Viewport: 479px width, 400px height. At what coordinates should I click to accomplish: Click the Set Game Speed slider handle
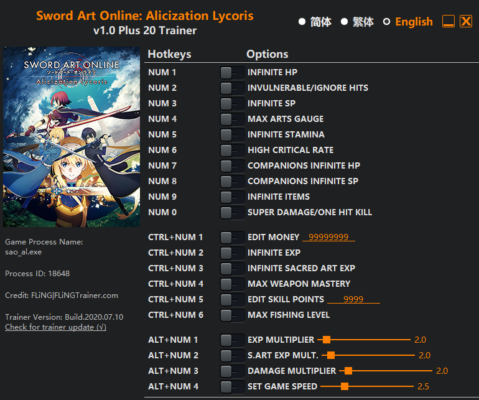(345, 386)
